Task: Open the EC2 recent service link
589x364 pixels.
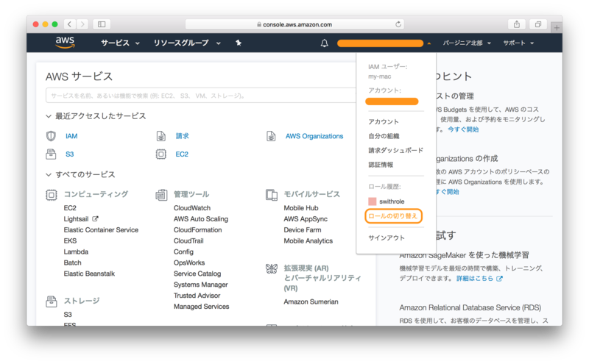Action: coord(182,154)
